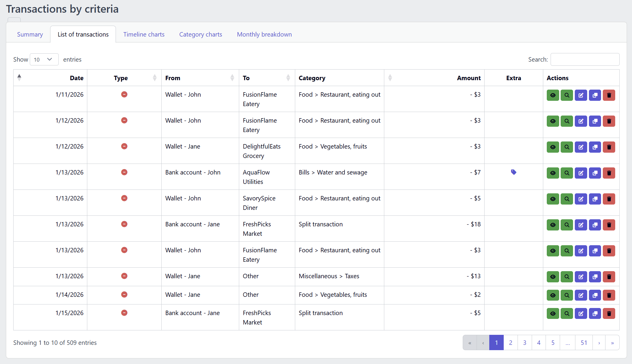Open magnifier for 1/12/2026 Wallet - John transaction
This screenshot has width=632, height=364.
click(567, 121)
